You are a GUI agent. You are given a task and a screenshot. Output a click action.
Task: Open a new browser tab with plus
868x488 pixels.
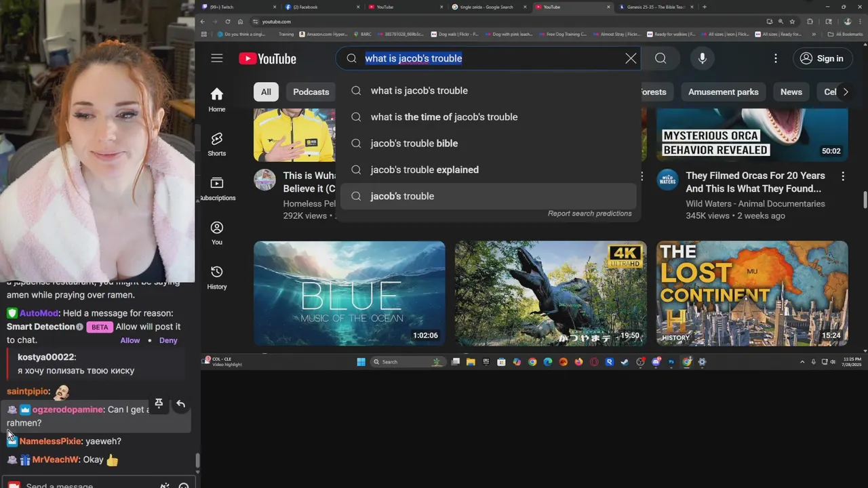[705, 7]
